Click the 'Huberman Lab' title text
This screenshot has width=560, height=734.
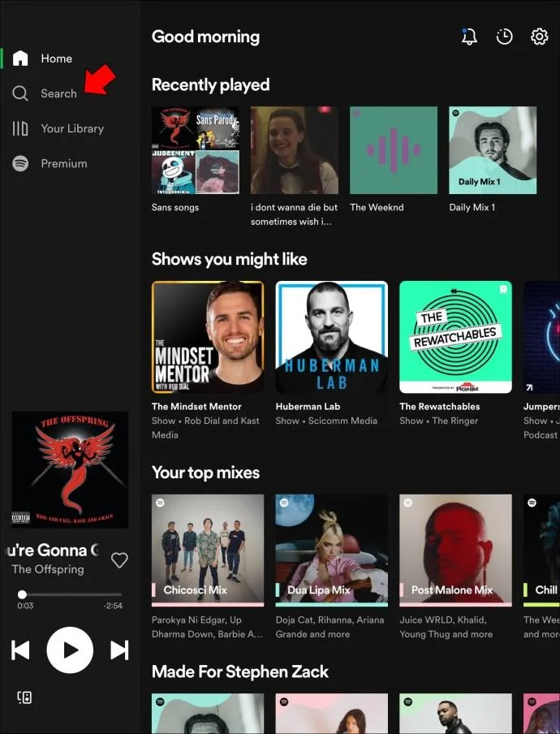[308, 406]
